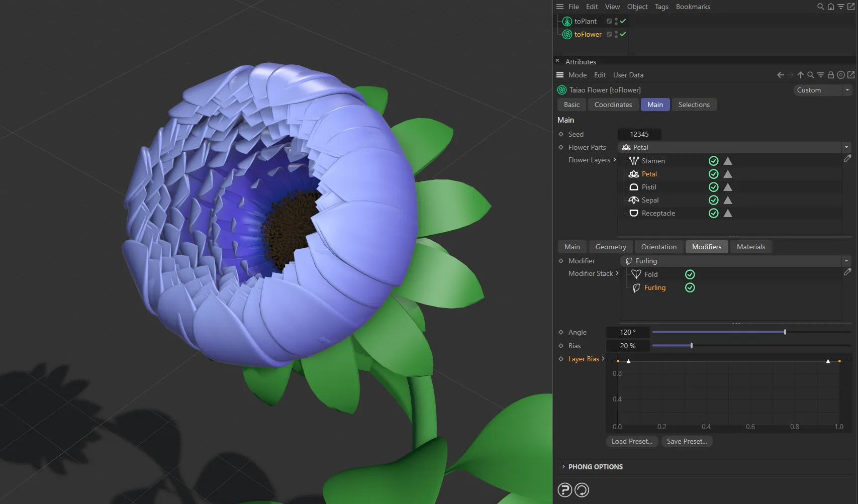The image size is (858, 504).
Task: Open the Bookmarks menu
Action: point(693,7)
